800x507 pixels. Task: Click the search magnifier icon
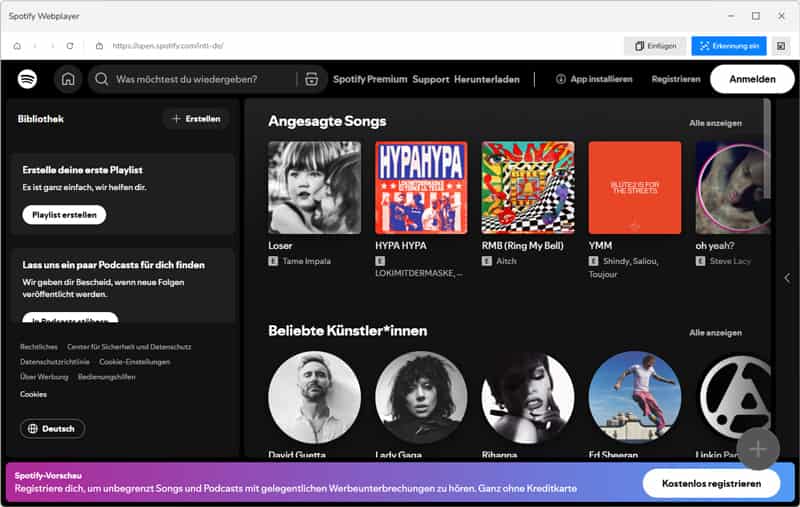pos(102,79)
